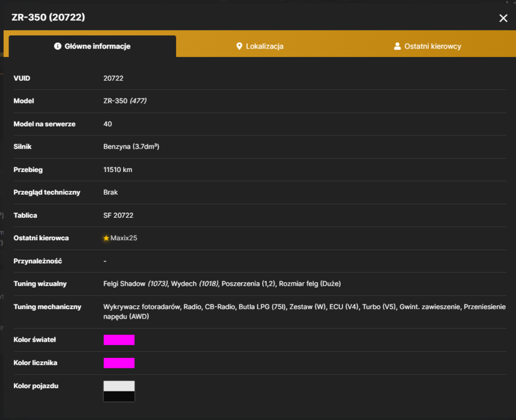The width and height of the screenshot is (516, 420).
Task: Click the Benzyna (3.7dm³) engine value
Action: point(131,146)
